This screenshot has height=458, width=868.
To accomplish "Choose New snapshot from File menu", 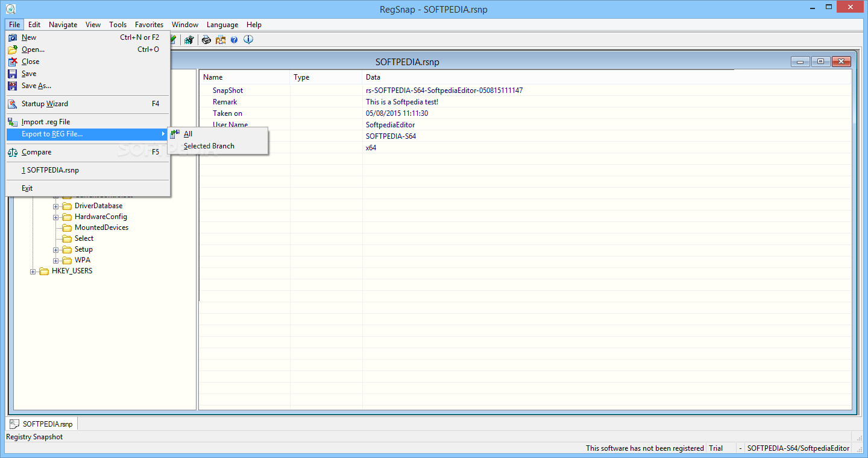I will pyautogui.click(x=88, y=37).
